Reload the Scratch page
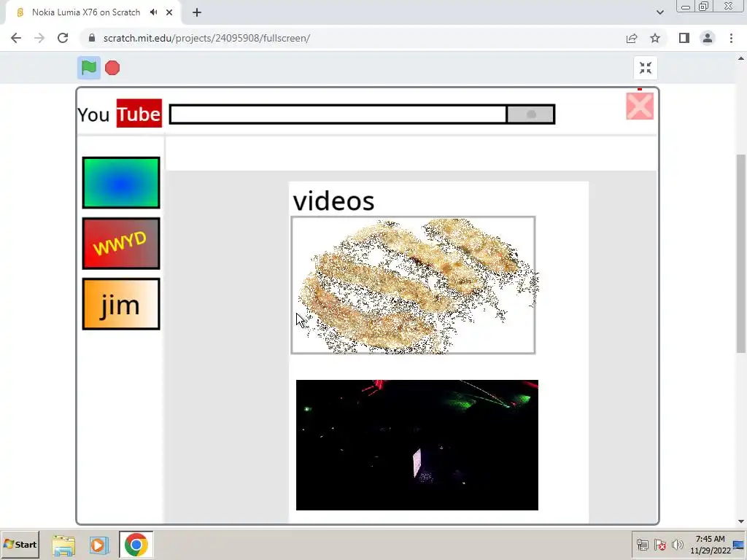This screenshot has width=747, height=560. point(63,38)
